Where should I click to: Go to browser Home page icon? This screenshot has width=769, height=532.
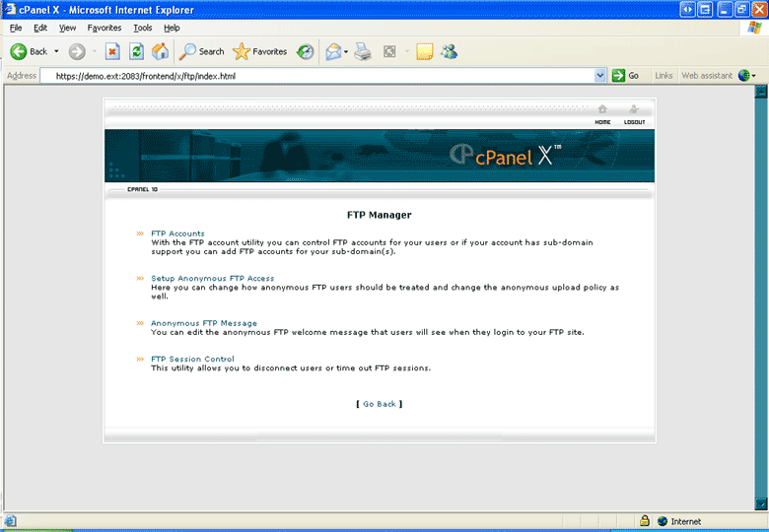tap(160, 51)
